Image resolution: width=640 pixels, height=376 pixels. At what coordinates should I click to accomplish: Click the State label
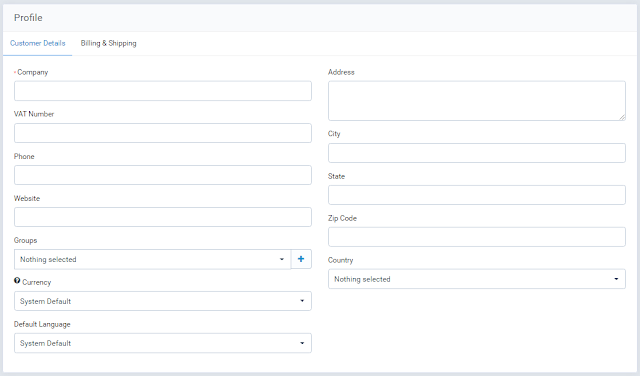coord(336,176)
